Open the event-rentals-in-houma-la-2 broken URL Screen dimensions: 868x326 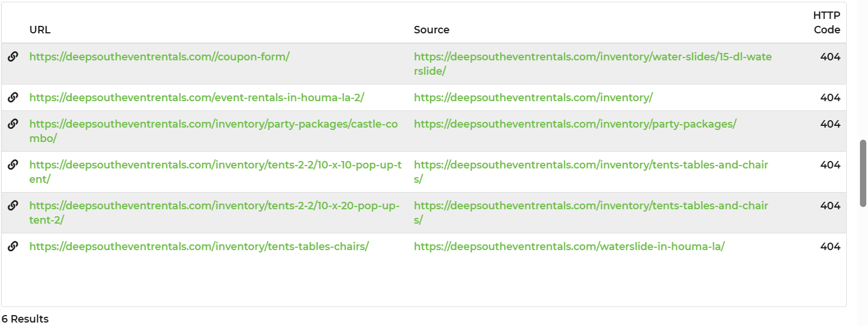tap(196, 98)
